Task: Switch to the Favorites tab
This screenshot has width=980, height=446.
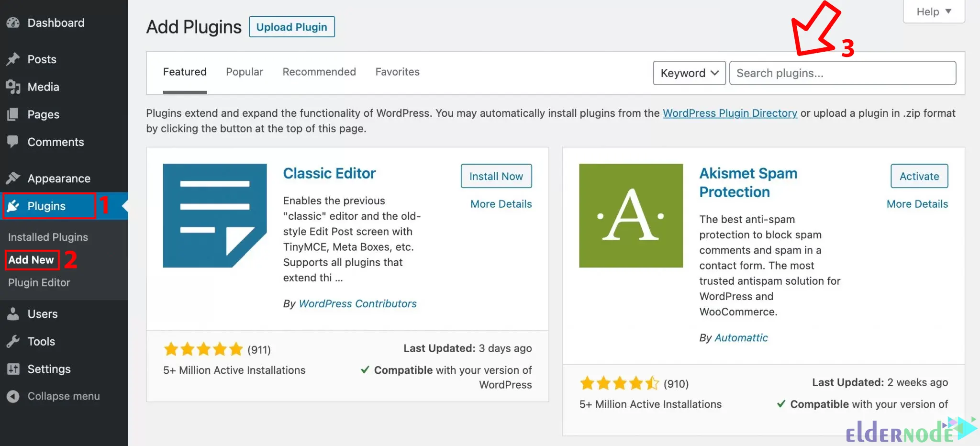Action: [397, 72]
